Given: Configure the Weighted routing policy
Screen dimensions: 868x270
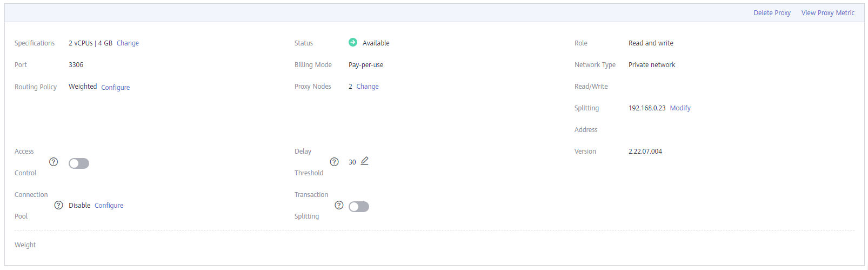Looking at the screenshot, I should pyautogui.click(x=116, y=88).
